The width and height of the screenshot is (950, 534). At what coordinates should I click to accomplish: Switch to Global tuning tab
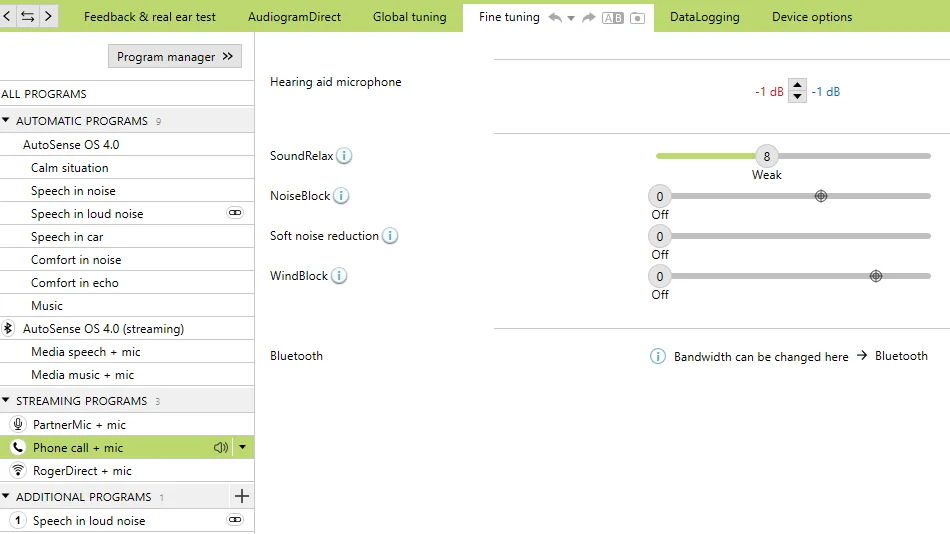[410, 17]
